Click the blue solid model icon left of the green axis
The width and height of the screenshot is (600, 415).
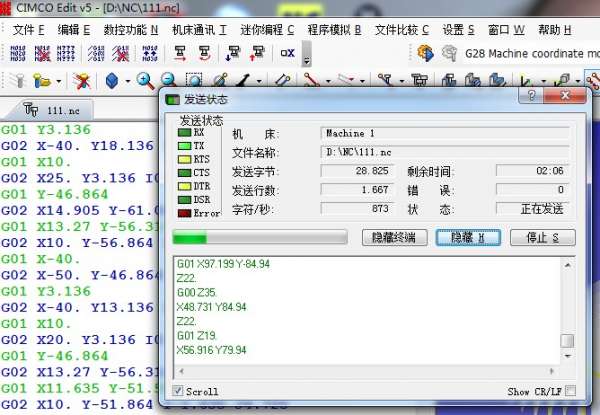(x=499, y=80)
